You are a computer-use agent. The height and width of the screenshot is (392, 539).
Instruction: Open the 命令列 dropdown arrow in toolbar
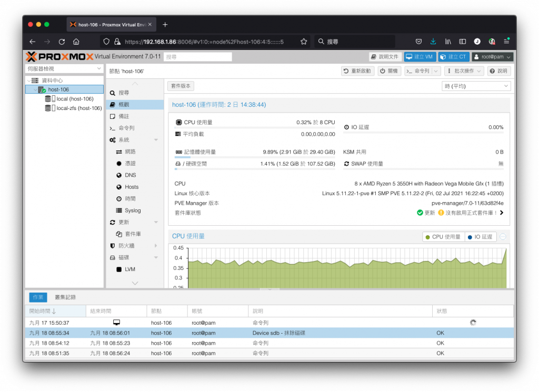pyautogui.click(x=436, y=71)
